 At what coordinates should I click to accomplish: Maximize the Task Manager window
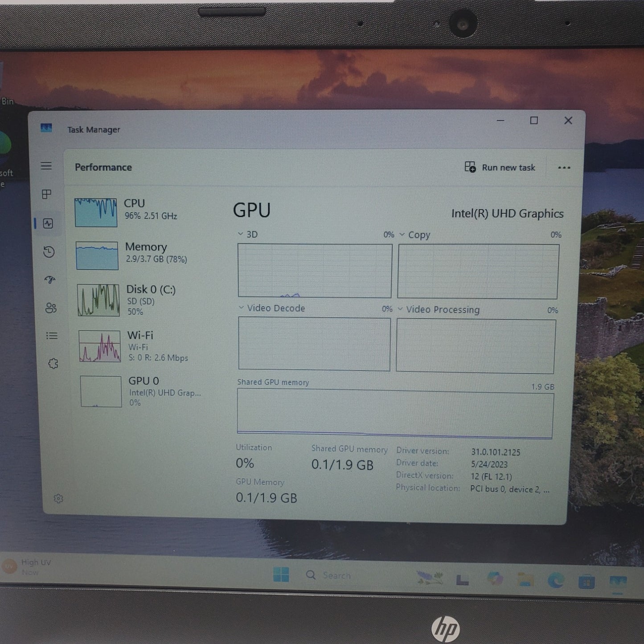(534, 120)
